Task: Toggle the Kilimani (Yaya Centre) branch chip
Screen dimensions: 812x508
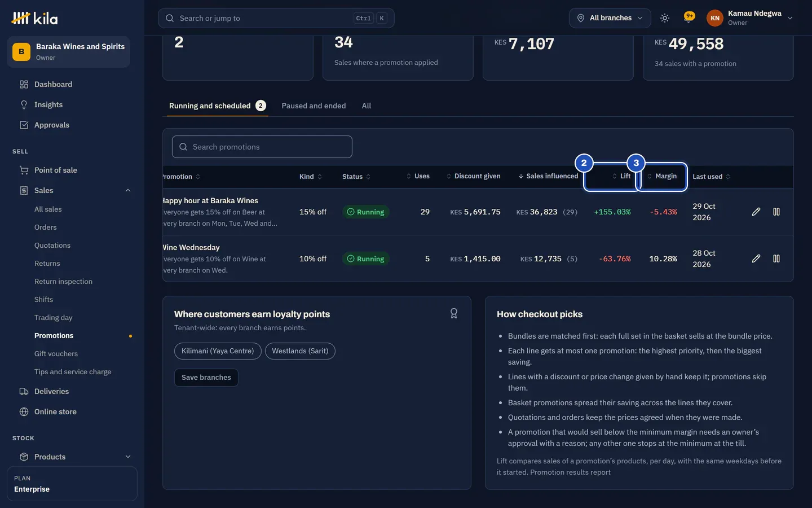Action: [218, 351]
